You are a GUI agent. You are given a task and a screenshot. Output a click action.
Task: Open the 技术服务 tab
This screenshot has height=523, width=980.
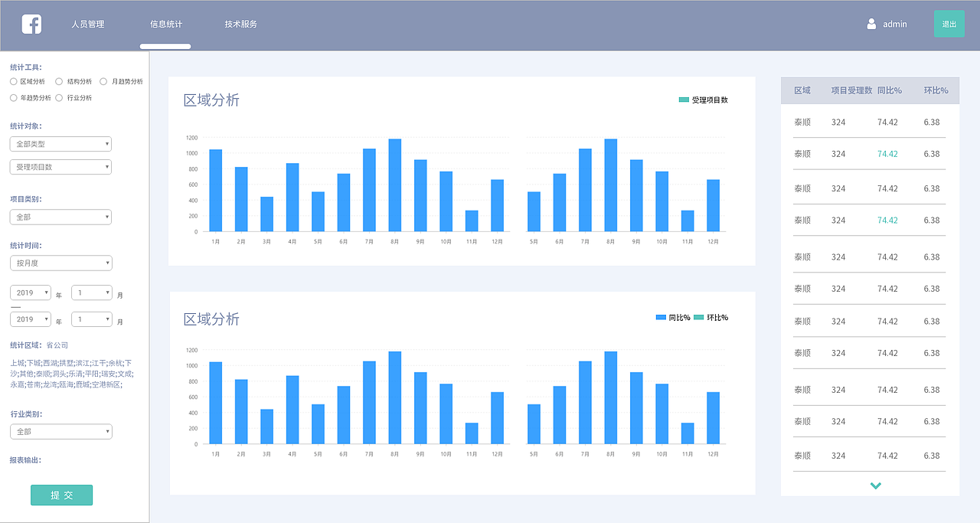[241, 25]
